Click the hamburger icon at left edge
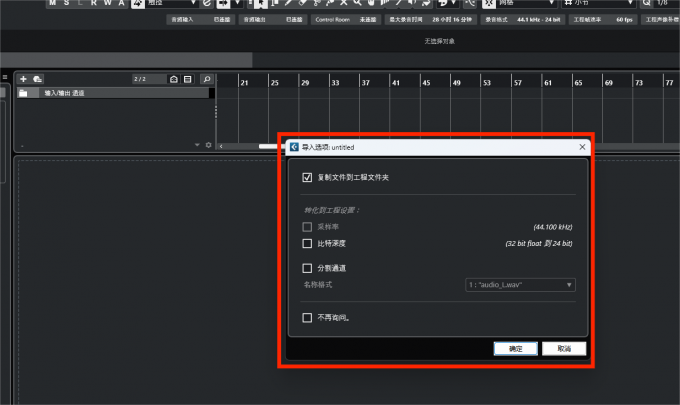The height and width of the screenshot is (405, 680). (x=5, y=77)
